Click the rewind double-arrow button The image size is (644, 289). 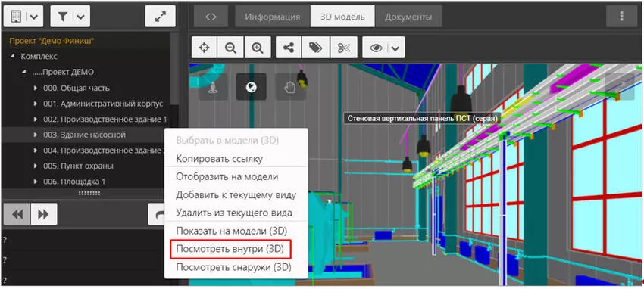click(x=17, y=214)
